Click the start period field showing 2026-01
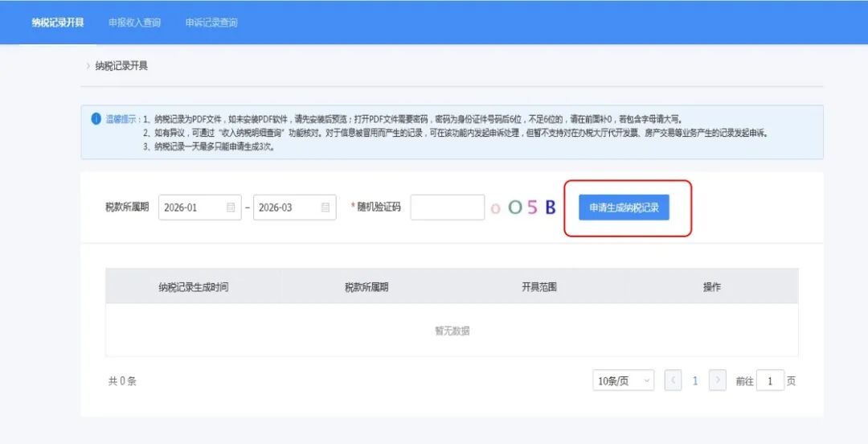The width and height of the screenshot is (868, 444). click(x=193, y=208)
